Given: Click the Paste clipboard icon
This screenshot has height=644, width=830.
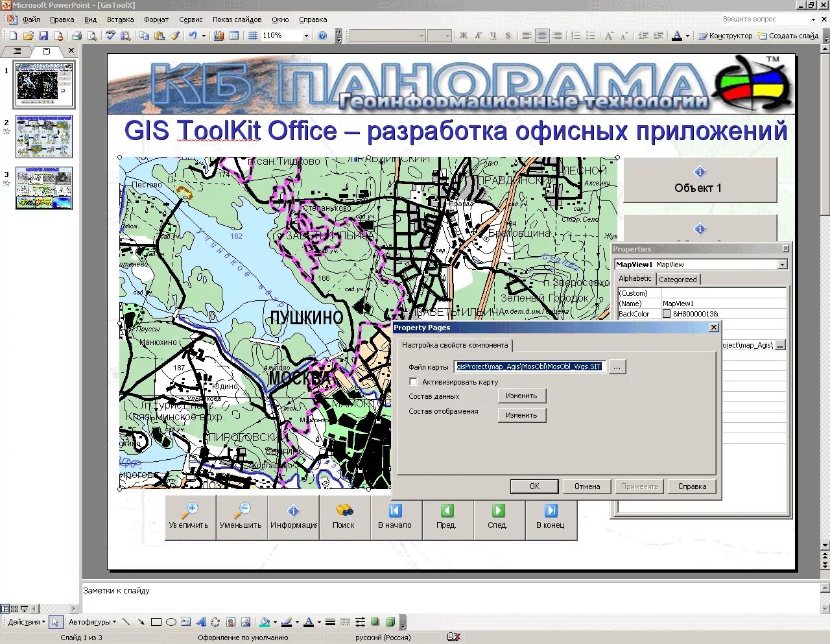Looking at the screenshot, I should coord(160,36).
